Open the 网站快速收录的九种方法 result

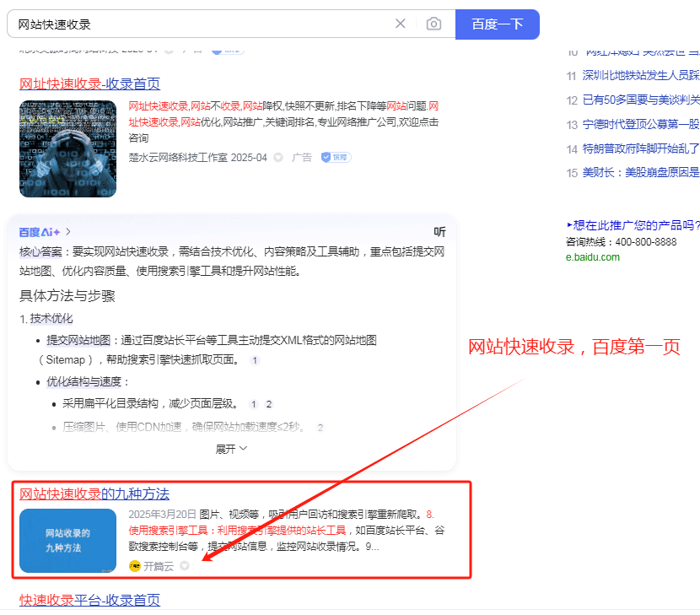point(94,494)
